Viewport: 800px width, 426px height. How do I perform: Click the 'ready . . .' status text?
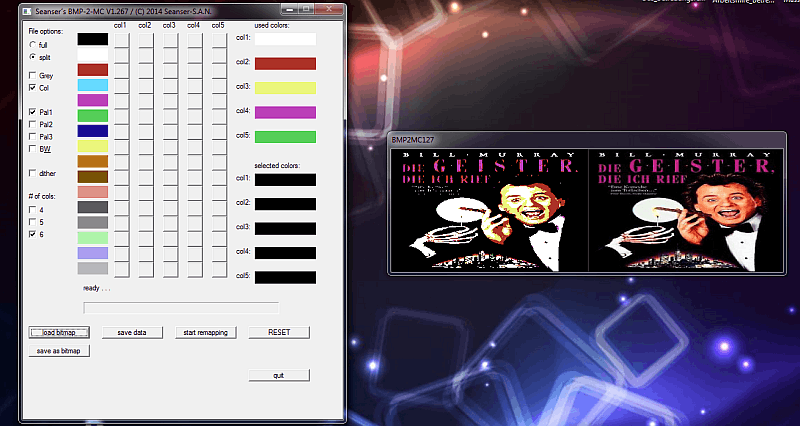click(96, 289)
